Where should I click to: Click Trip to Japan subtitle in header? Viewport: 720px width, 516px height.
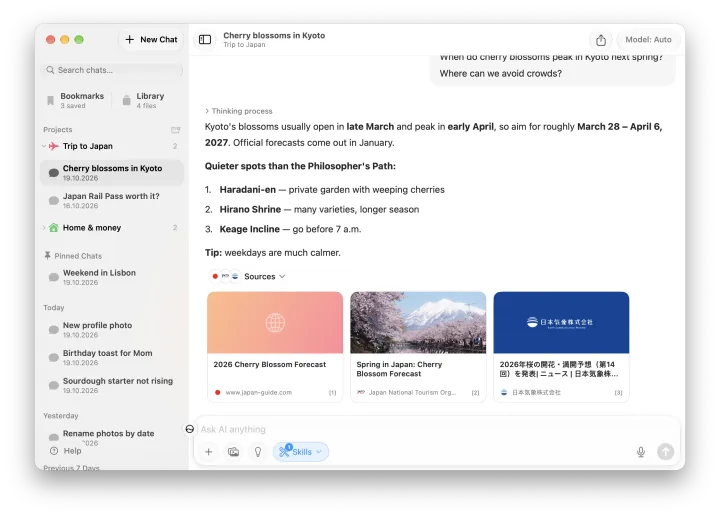(x=244, y=45)
